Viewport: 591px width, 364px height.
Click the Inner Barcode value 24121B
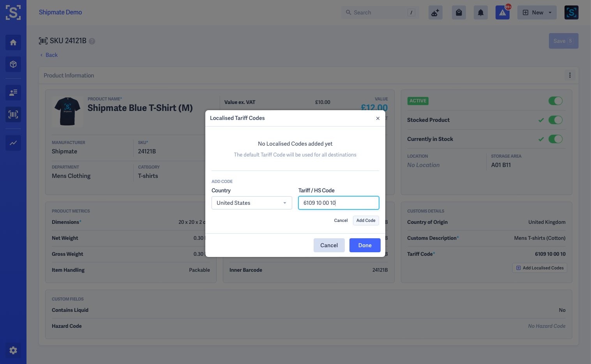380,270
